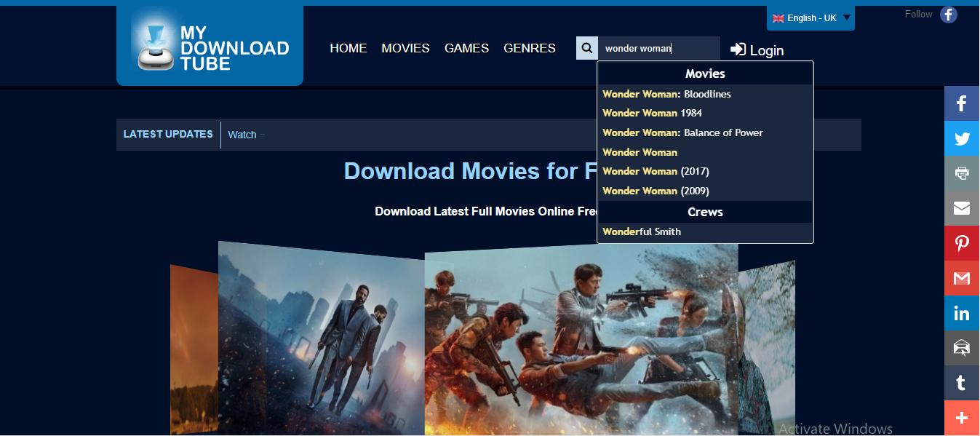980x436 pixels.
Task: Click the My Download Tube logo
Action: pos(210,46)
